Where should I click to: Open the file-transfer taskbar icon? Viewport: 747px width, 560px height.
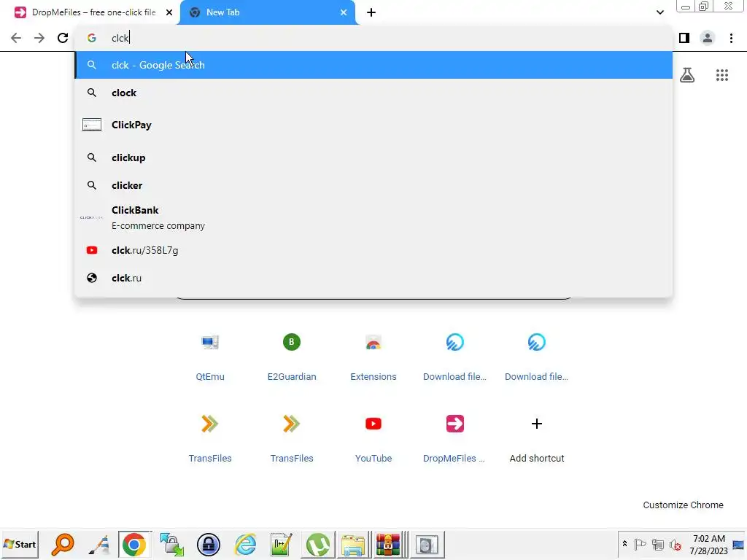coord(171,545)
